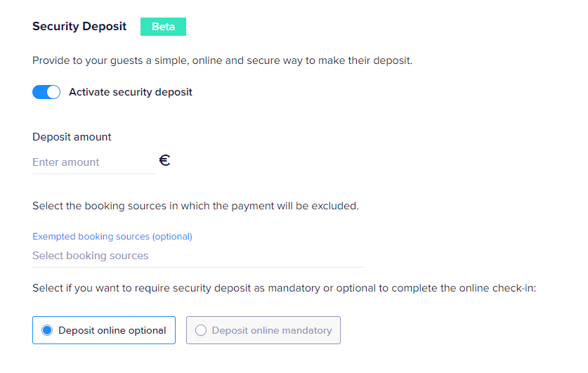This screenshot has height=373, width=588.
Task: Click the underline beneath the booking sources field
Action: pyautogui.click(x=197, y=267)
